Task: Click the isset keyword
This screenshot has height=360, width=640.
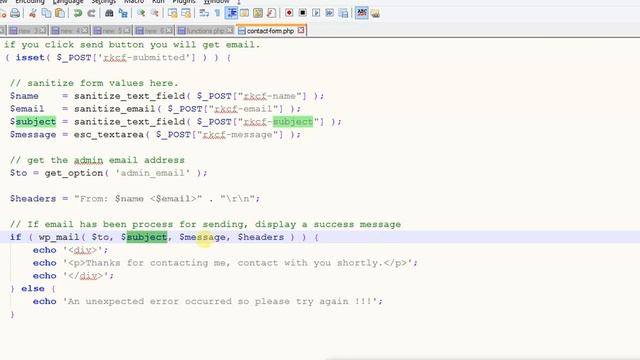Action: pos(30,58)
